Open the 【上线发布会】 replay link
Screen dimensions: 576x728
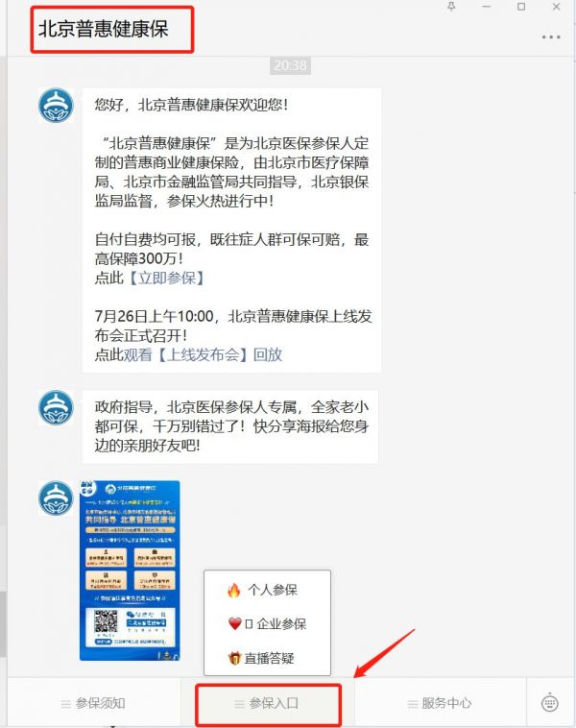click(x=203, y=354)
